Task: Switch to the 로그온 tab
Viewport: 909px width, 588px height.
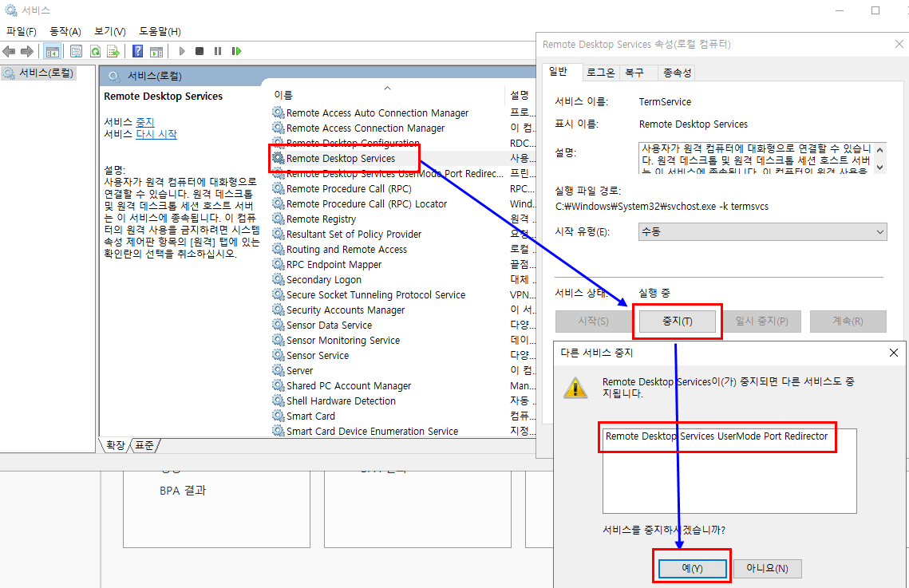Action: pyautogui.click(x=601, y=73)
